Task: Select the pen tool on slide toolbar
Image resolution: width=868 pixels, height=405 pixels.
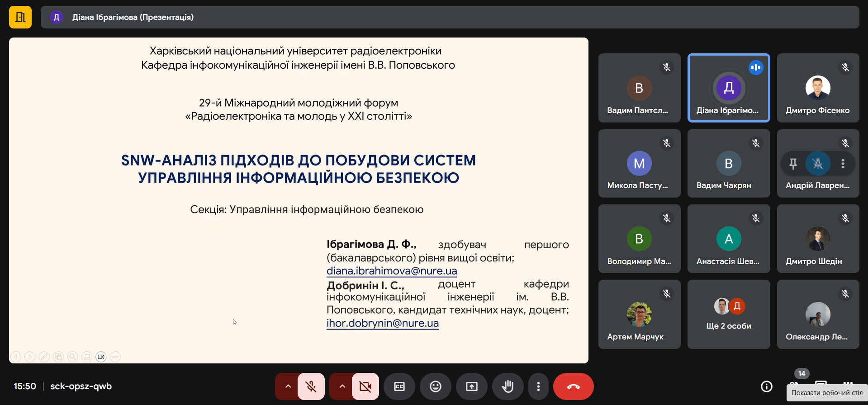Action: point(44,357)
